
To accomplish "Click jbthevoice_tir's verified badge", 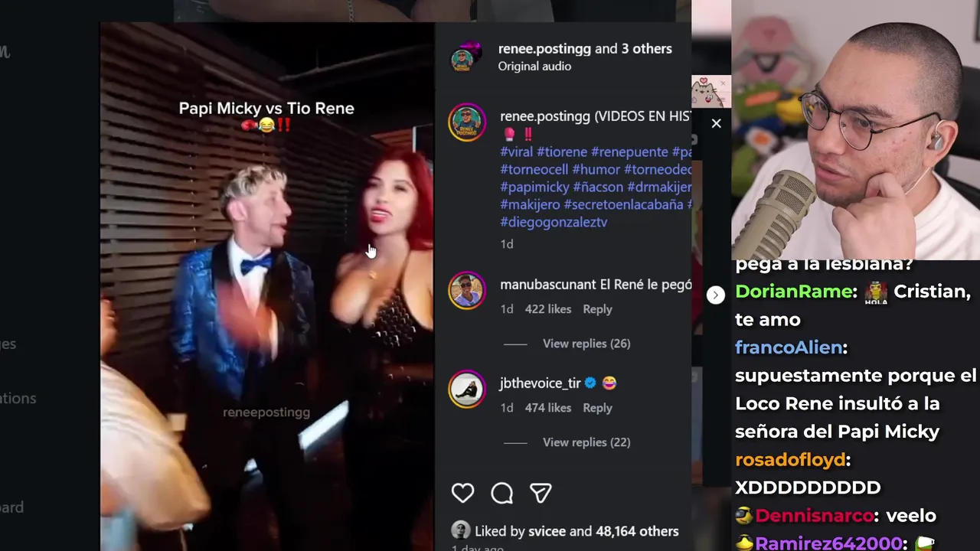I will [x=590, y=383].
